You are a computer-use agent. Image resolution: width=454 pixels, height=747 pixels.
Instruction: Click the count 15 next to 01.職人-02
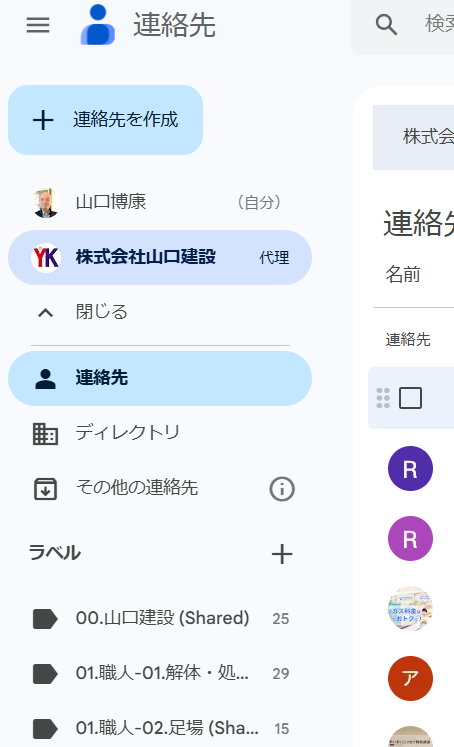coord(282,728)
